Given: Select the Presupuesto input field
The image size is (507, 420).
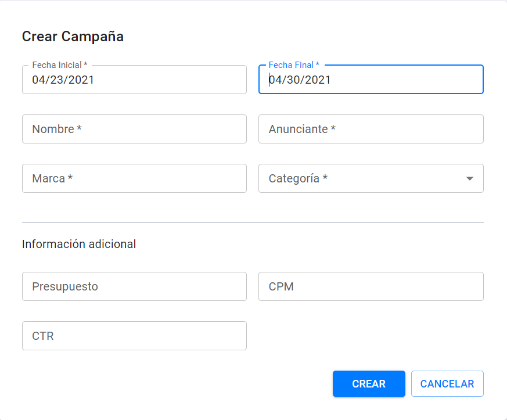Looking at the screenshot, I should [134, 286].
